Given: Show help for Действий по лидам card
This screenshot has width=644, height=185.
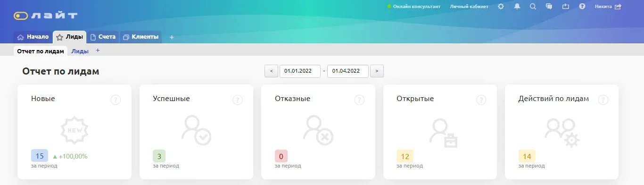Looking at the screenshot, I should [x=603, y=100].
